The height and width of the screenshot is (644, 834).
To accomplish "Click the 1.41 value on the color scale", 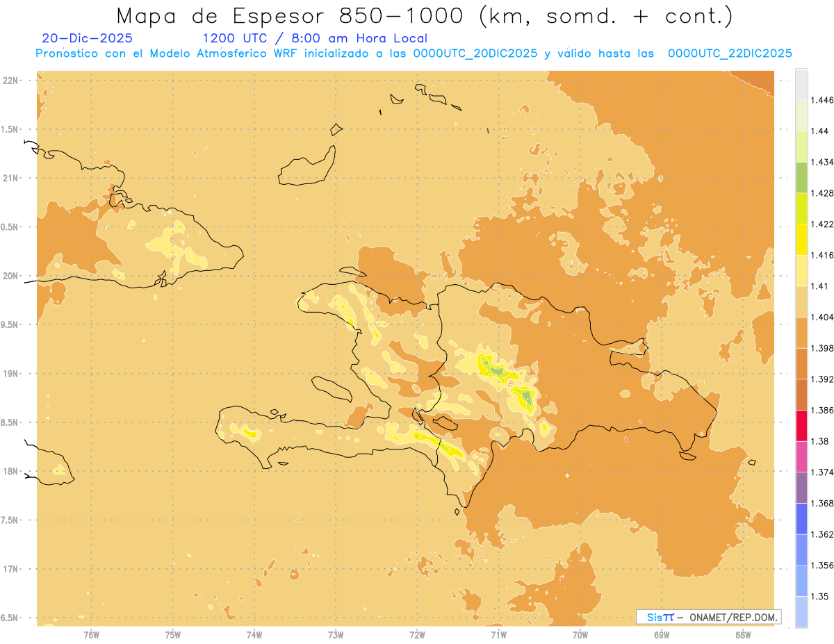I will coord(819,286).
